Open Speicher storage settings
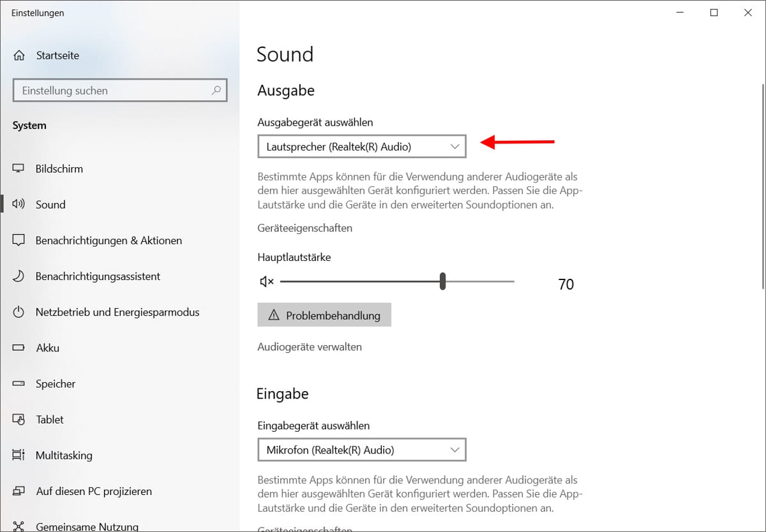This screenshot has width=766, height=532. pos(19,383)
